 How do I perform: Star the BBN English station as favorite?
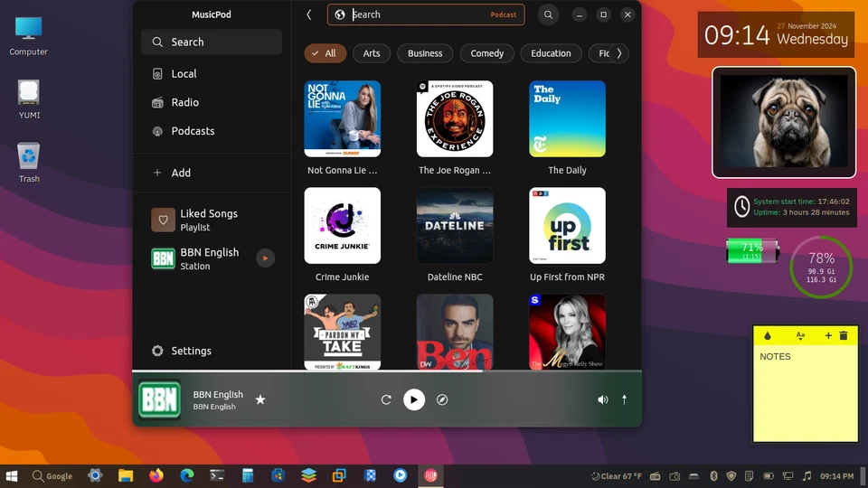click(x=260, y=399)
